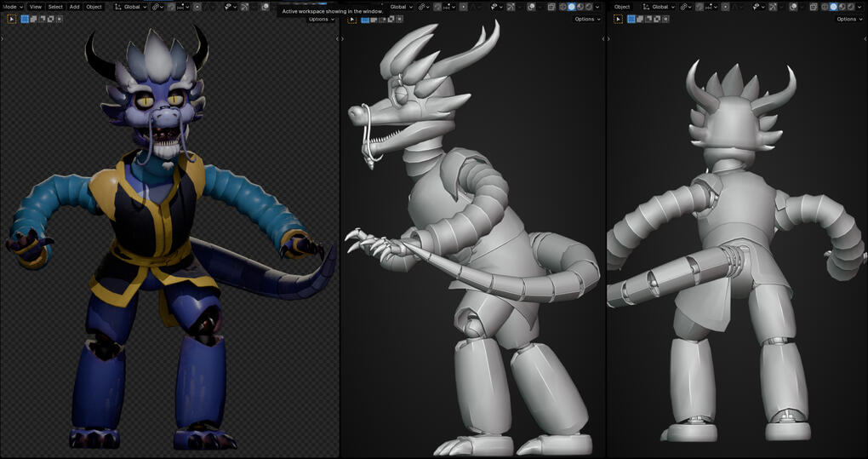Screen dimensions: 868x459
Task: Open snapping options in left viewport
Action: (x=183, y=7)
